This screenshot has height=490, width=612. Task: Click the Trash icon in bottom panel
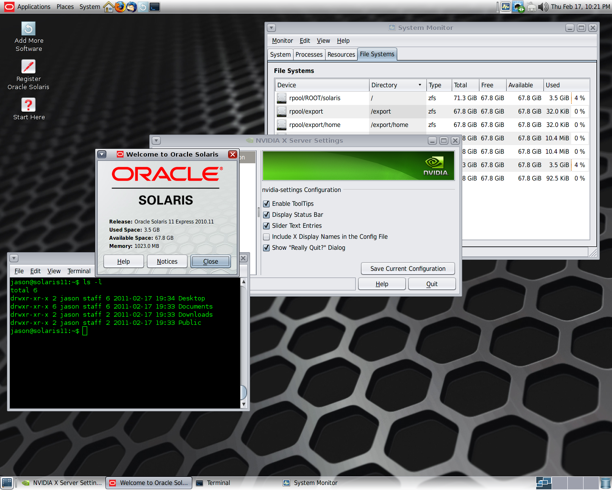[605, 483]
